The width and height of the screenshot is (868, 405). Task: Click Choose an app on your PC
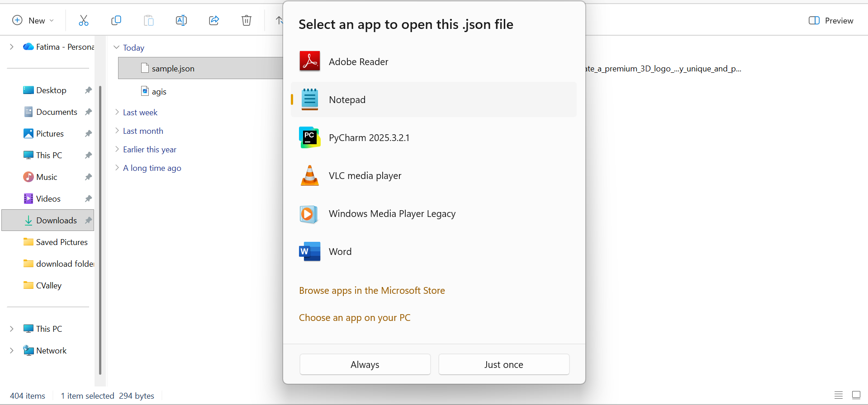pos(355,318)
